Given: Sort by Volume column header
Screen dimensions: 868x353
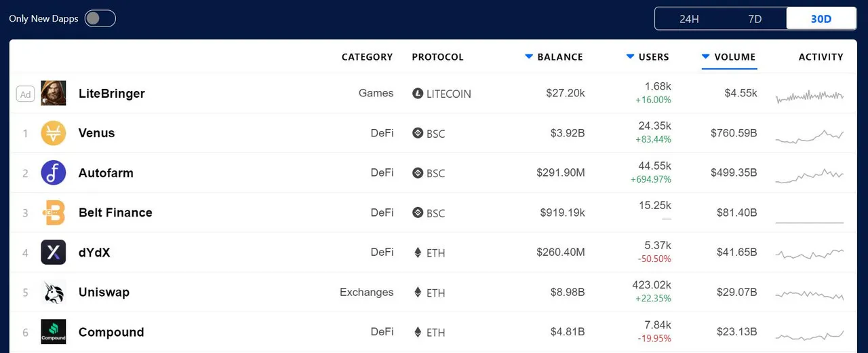Looking at the screenshot, I should click(729, 57).
